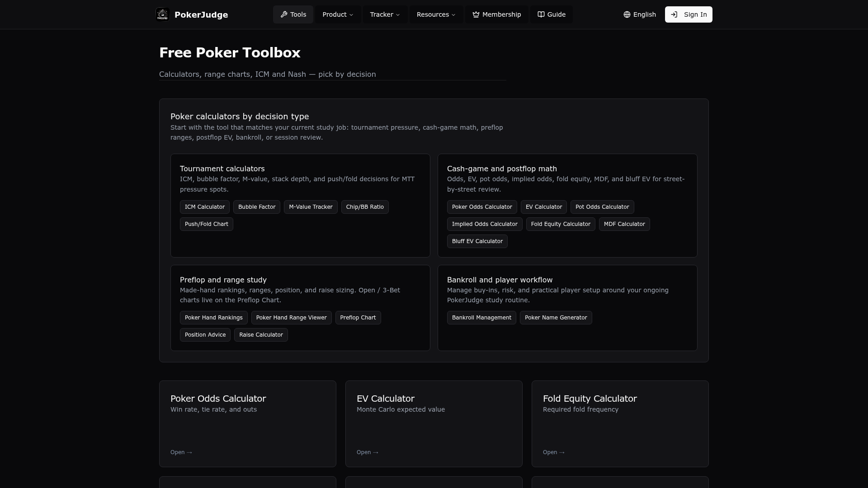This screenshot has width=868, height=488.
Task: Expand the Tracker dropdown menu
Action: coord(385,14)
